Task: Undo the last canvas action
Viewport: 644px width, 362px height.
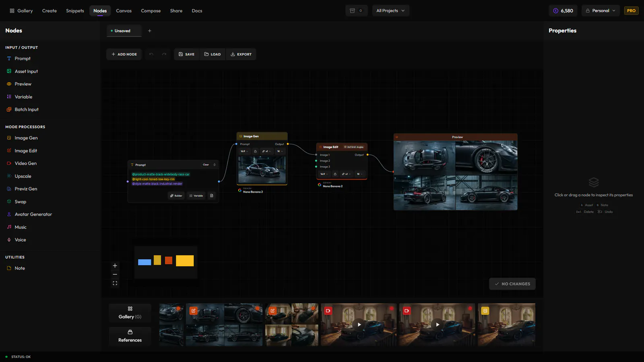Action: tap(151, 54)
